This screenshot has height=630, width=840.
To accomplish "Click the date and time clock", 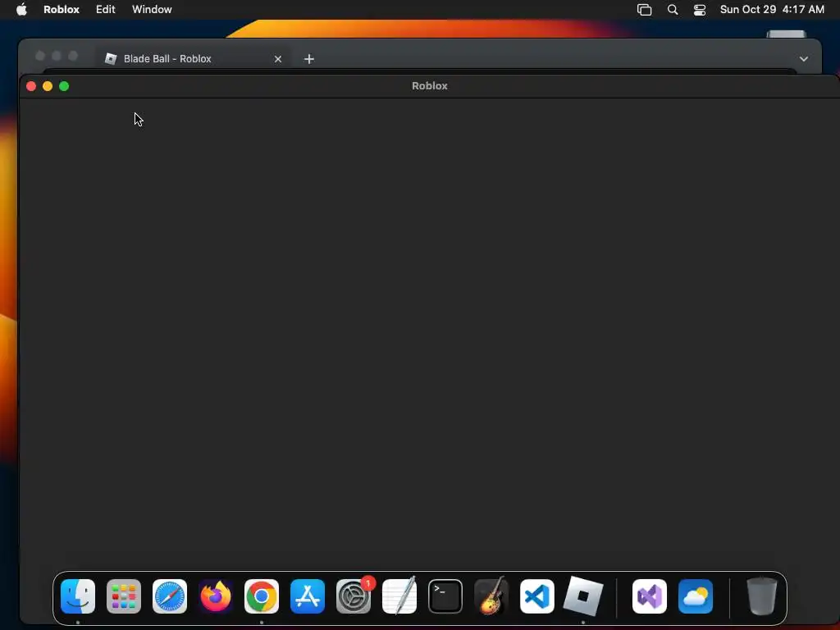I will point(772,10).
